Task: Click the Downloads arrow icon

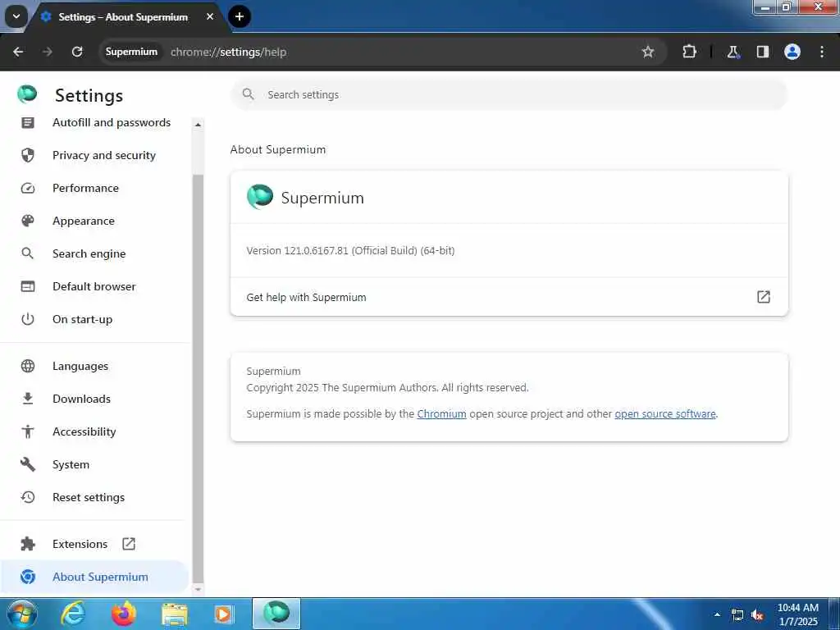Action: pos(27,399)
